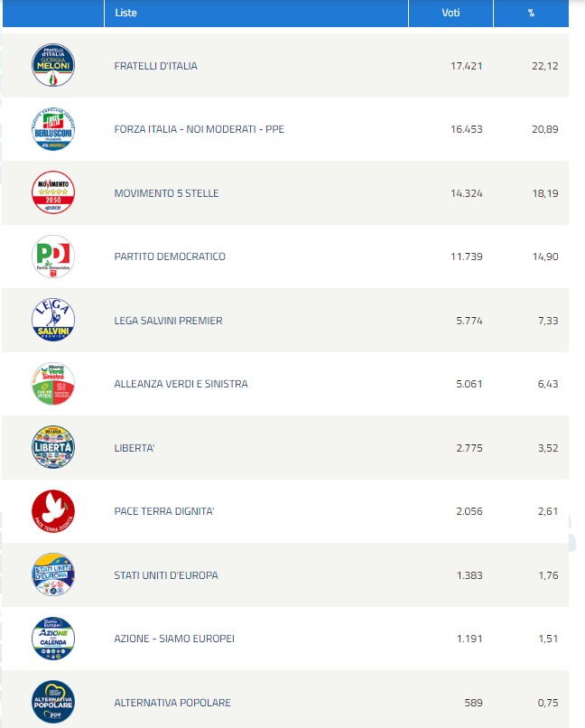Select the Movimento 5 Stelle logo
This screenshot has height=728, width=585.
click(53, 192)
